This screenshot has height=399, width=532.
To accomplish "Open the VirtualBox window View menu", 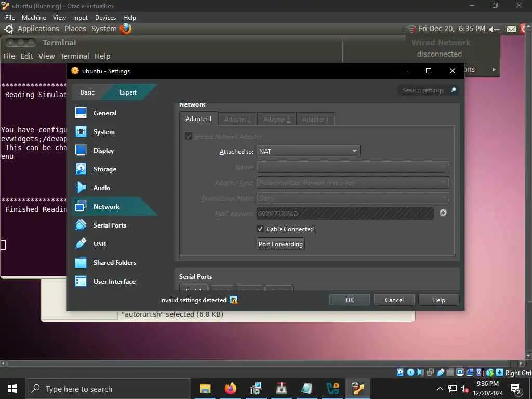I will pos(59,17).
